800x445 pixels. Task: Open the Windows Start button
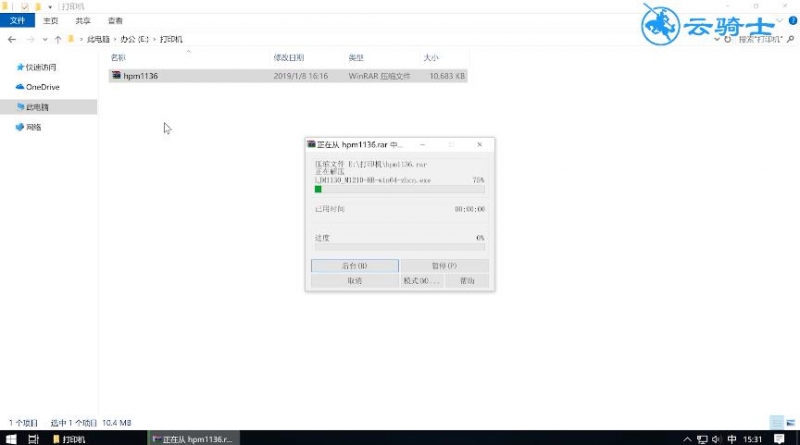tap(11, 439)
